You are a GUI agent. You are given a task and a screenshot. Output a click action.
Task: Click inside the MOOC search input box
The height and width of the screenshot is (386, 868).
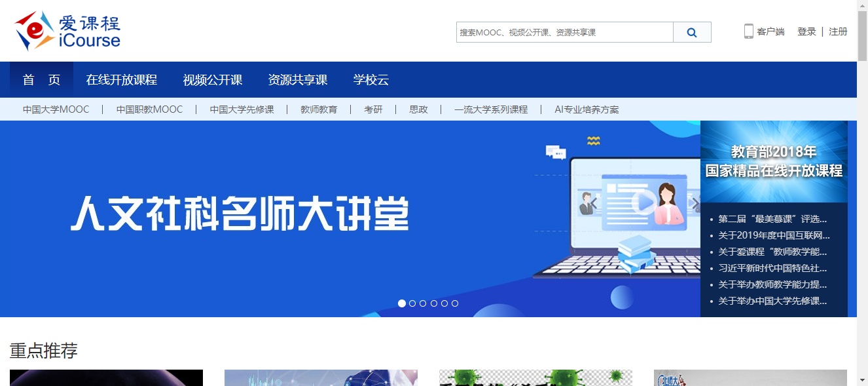click(x=563, y=31)
